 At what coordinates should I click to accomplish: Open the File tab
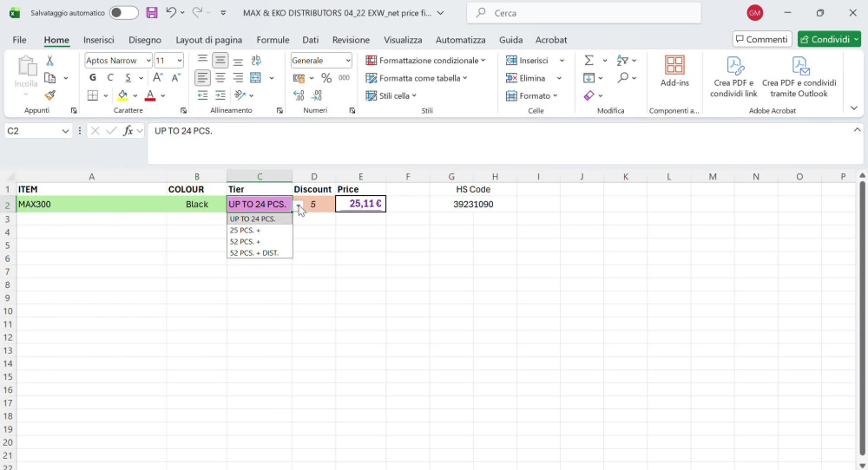(x=19, y=40)
